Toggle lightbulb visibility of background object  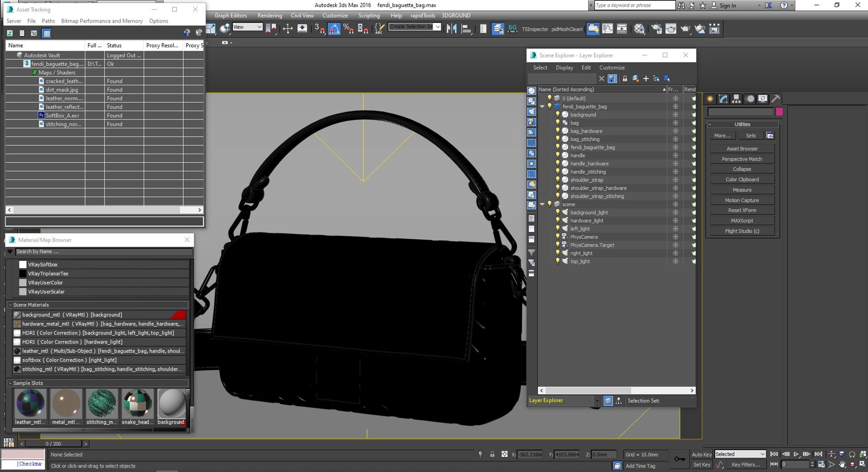click(558, 114)
